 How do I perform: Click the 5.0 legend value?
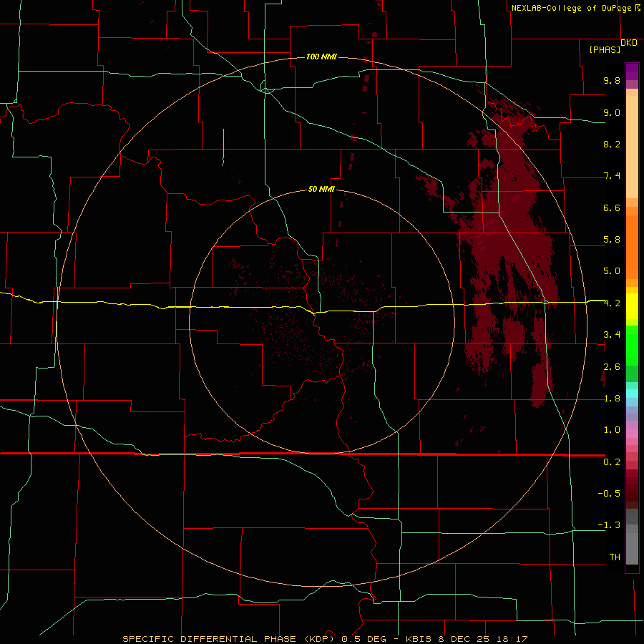[x=612, y=271]
